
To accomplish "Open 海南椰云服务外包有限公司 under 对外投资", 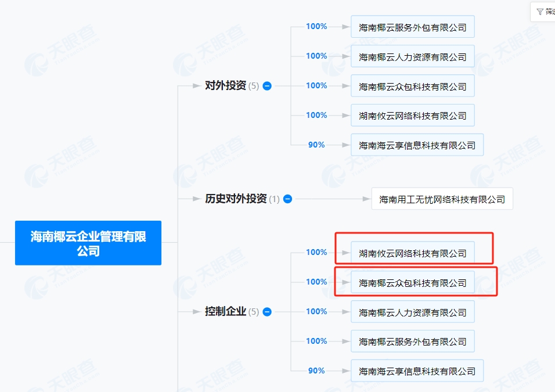I will (412, 26).
